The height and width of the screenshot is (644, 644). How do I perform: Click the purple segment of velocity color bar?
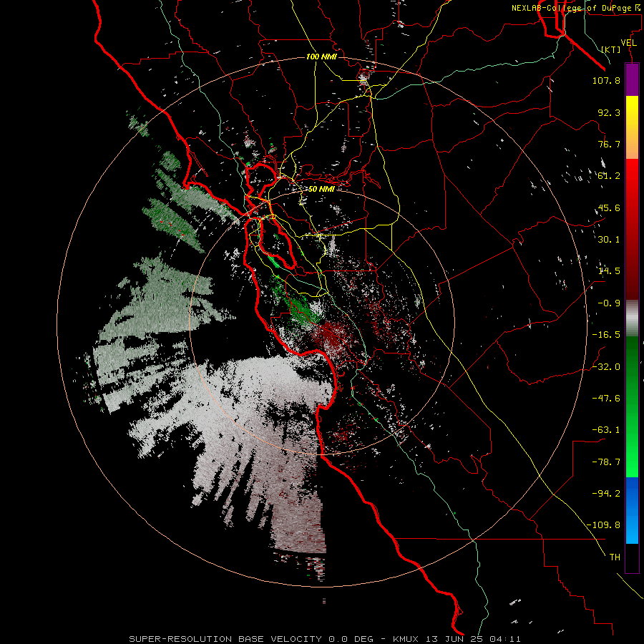point(632,79)
